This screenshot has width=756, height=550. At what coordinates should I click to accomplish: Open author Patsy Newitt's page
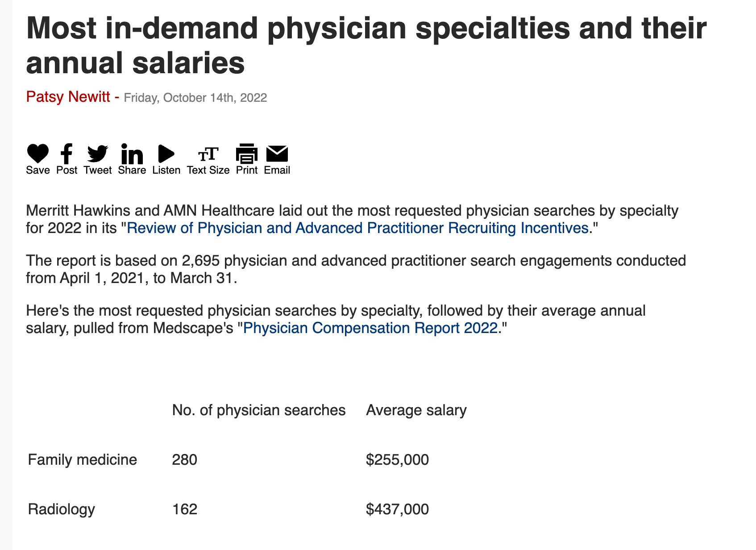(68, 96)
